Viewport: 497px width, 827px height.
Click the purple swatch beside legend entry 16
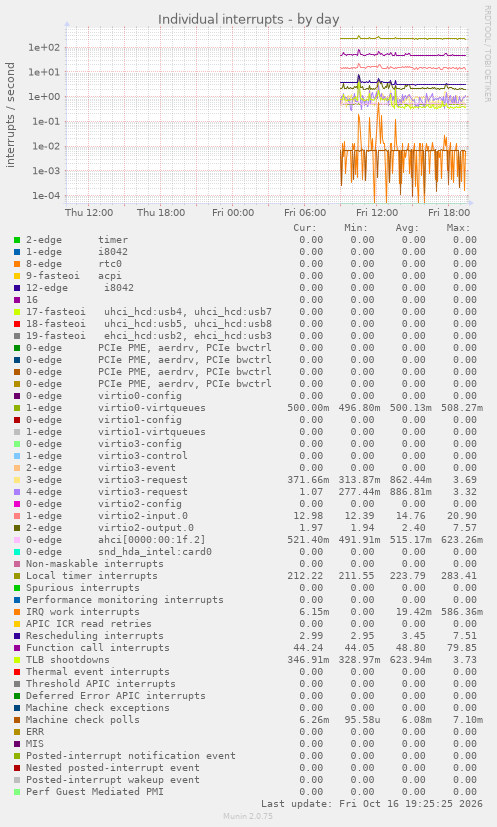[x=17, y=300]
